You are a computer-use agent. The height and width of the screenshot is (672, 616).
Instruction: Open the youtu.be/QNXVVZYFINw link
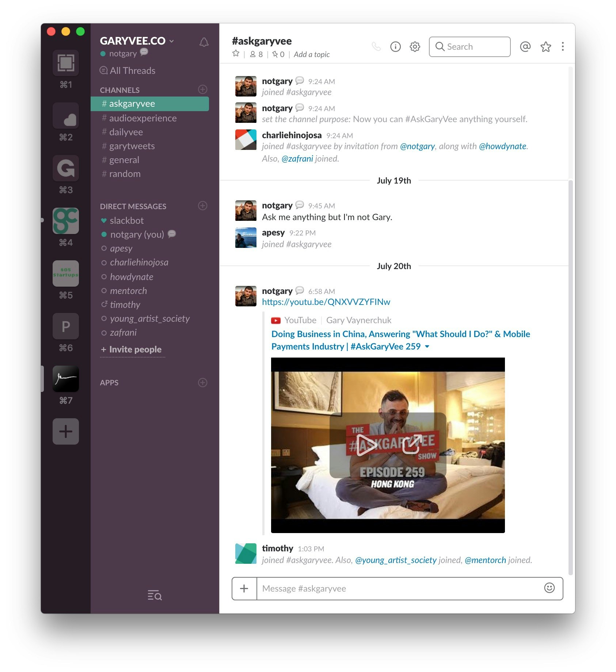point(326,302)
